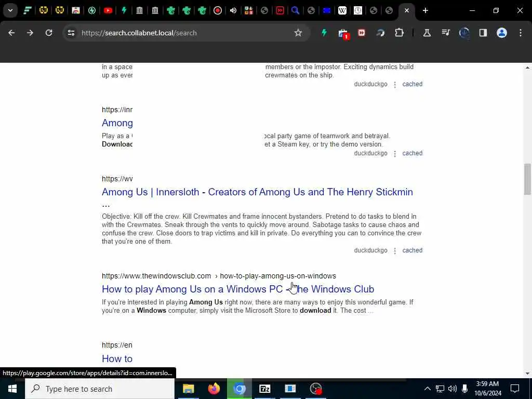Image resolution: width=532 pixels, height=399 pixels.
Task: Open the profile avatar menu
Action: tap(502, 33)
